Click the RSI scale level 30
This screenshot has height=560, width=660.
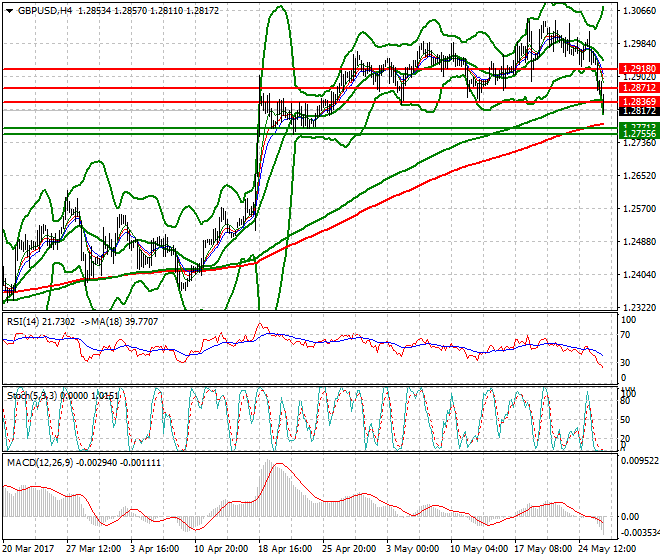tap(625, 363)
